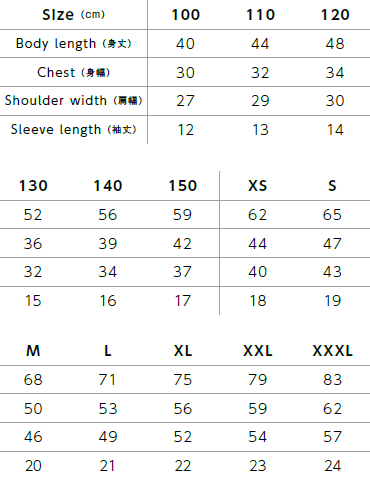Select the 120 size column header
Viewport: 370px width, 480px height.
tap(335, 15)
